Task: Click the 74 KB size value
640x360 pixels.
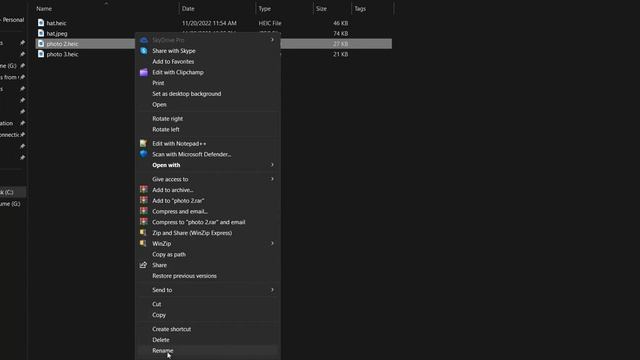Action: coord(340,33)
